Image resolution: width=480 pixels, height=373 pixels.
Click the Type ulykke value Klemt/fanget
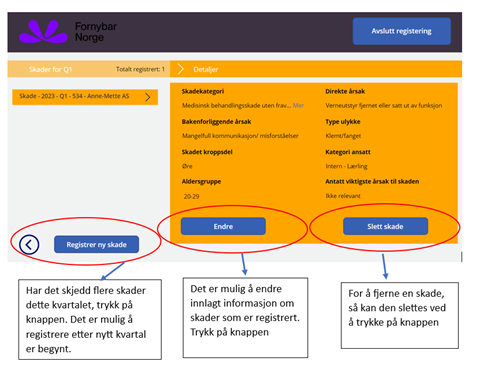(x=343, y=136)
